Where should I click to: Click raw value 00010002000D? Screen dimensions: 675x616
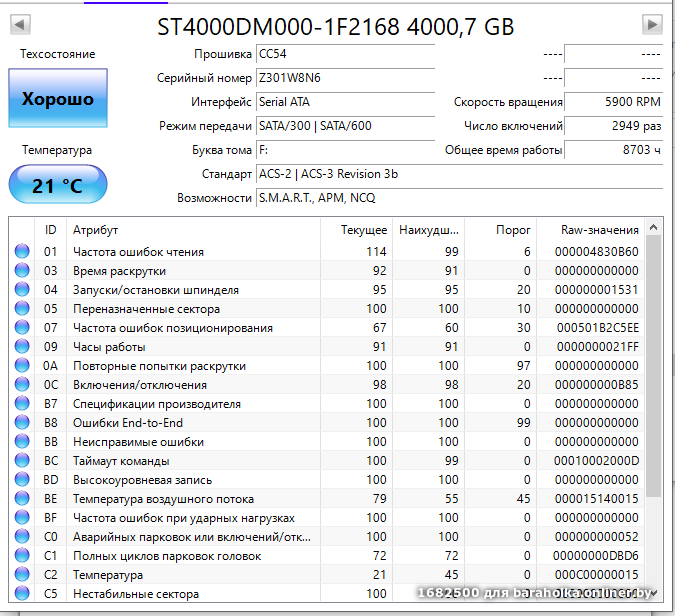pyautogui.click(x=596, y=461)
